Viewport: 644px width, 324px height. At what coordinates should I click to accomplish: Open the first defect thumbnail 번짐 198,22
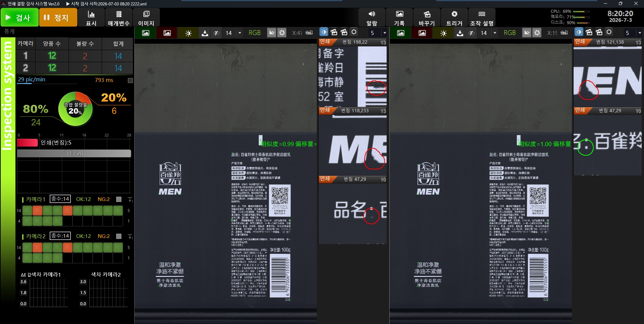352,73
